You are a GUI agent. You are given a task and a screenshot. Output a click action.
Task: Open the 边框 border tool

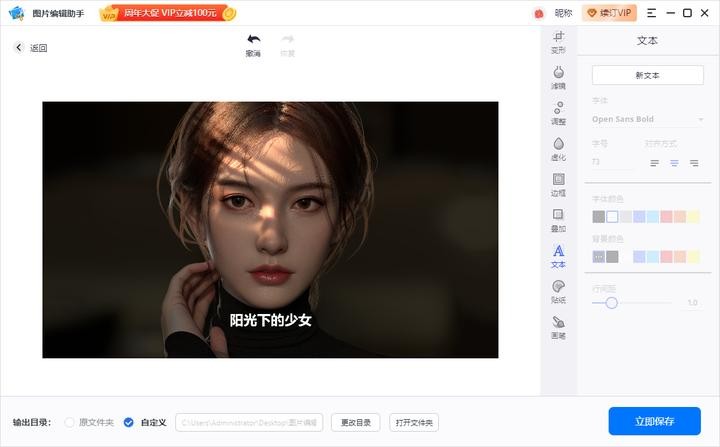coord(558,185)
